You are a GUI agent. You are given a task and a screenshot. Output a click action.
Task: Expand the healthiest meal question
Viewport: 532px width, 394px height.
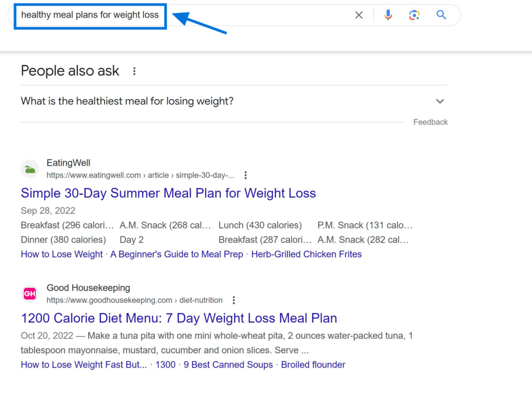pos(127,101)
